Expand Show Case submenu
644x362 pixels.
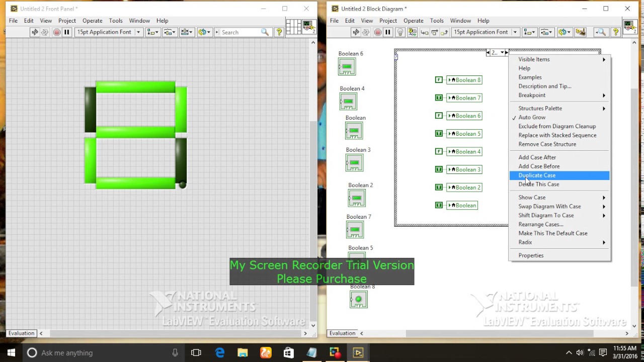point(559,198)
